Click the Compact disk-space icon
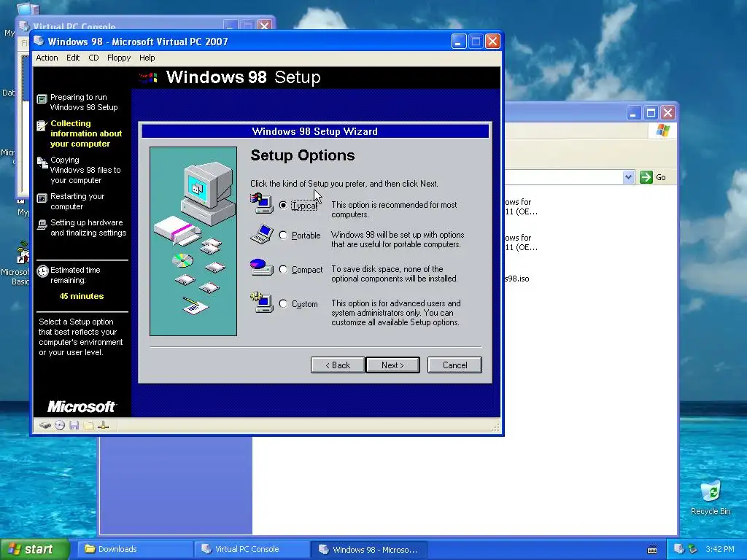The width and height of the screenshot is (747, 560). tap(262, 267)
